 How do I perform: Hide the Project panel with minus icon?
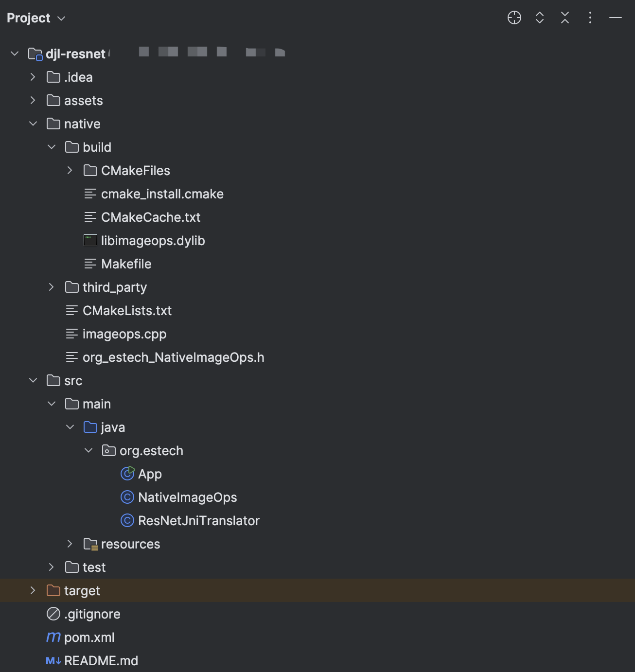(x=615, y=18)
